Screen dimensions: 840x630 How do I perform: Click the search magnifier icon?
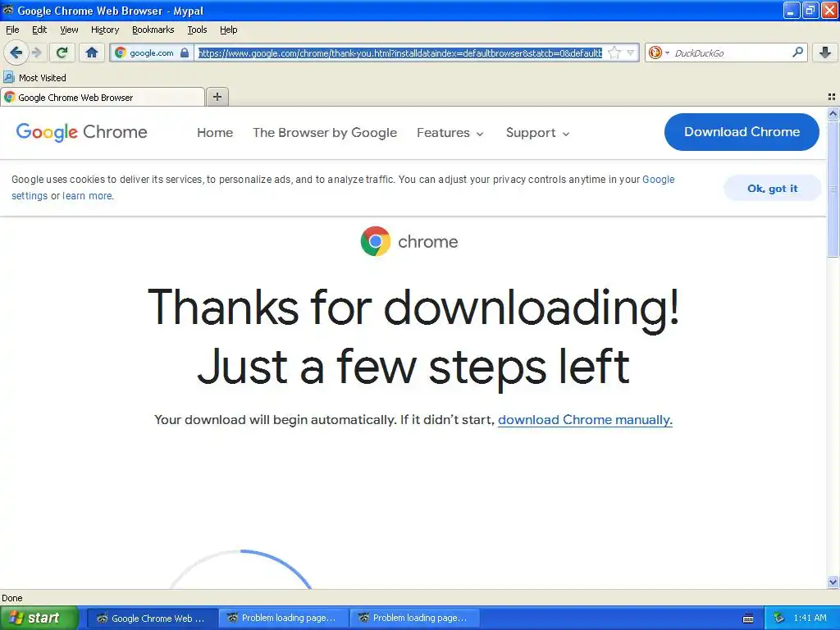coord(797,52)
